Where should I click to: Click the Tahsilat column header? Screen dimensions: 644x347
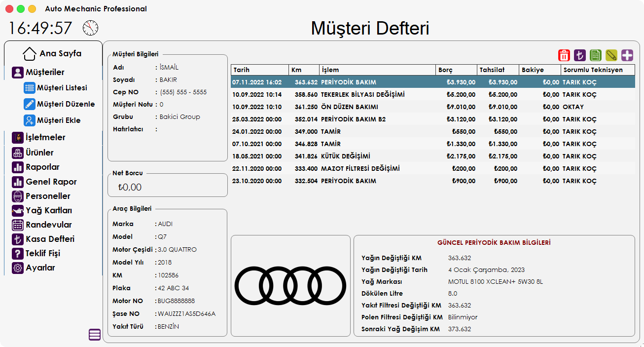coord(498,70)
